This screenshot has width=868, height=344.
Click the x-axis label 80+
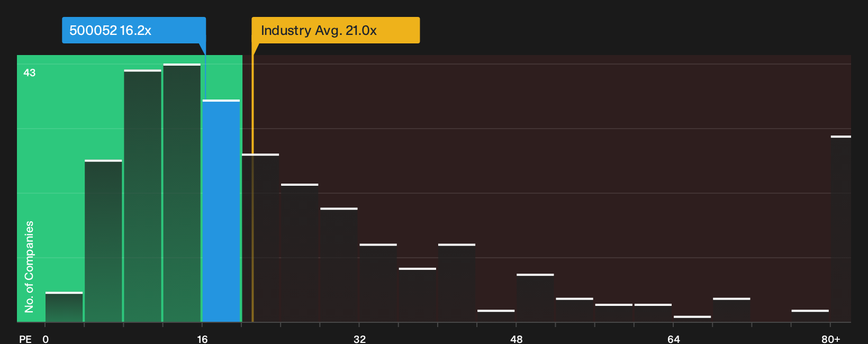830,339
